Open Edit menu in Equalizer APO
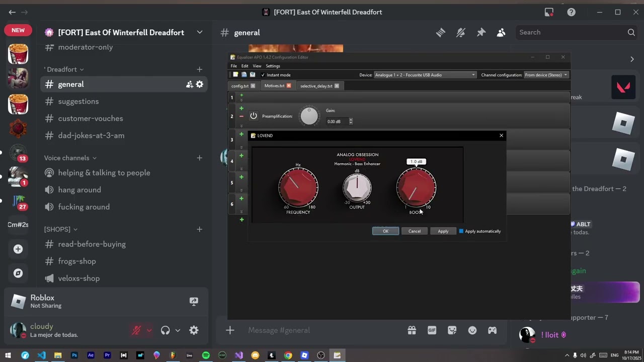 pyautogui.click(x=245, y=66)
